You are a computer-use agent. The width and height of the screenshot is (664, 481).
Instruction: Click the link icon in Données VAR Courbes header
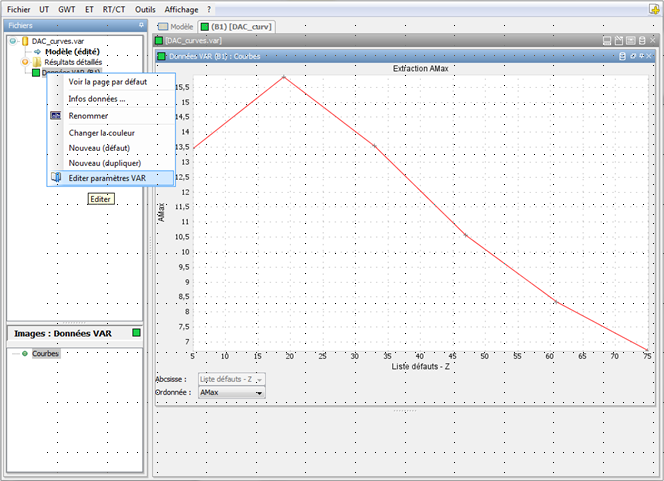coord(633,56)
